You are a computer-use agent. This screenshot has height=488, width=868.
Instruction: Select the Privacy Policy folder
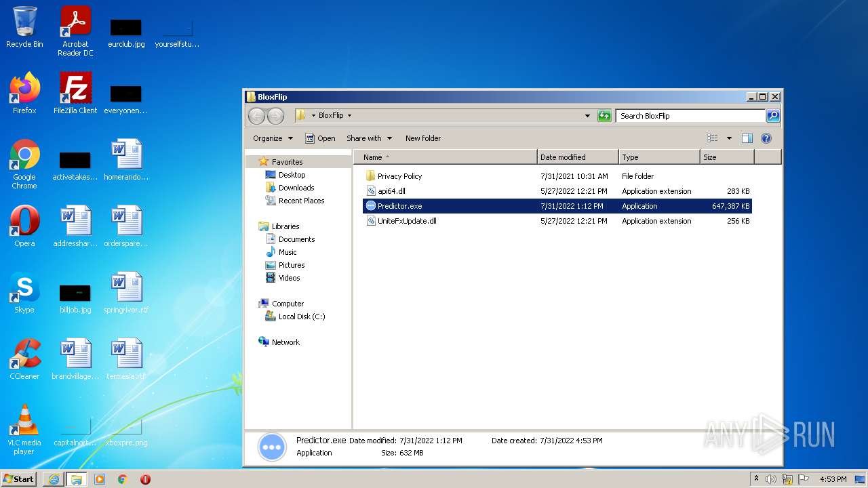(399, 176)
